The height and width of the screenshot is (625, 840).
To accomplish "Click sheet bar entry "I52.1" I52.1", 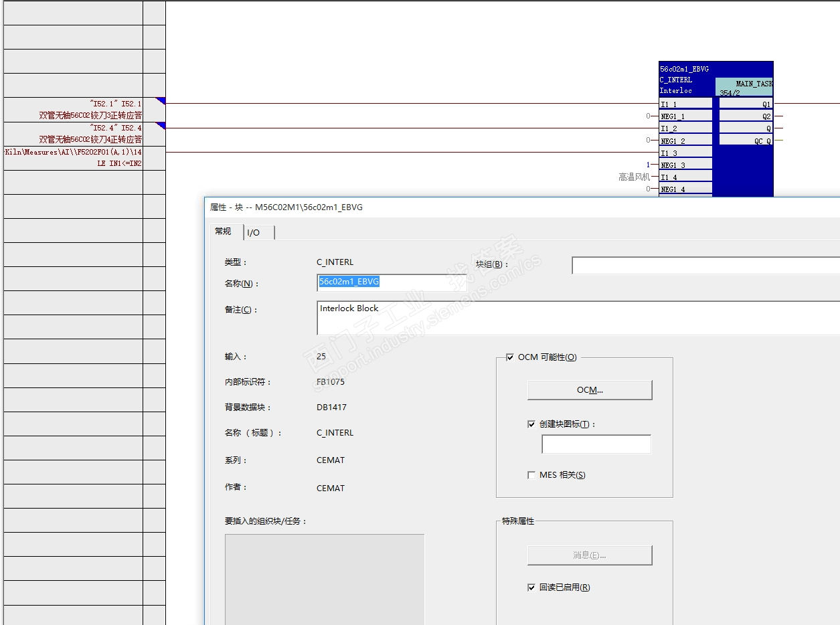I will click(x=116, y=104).
